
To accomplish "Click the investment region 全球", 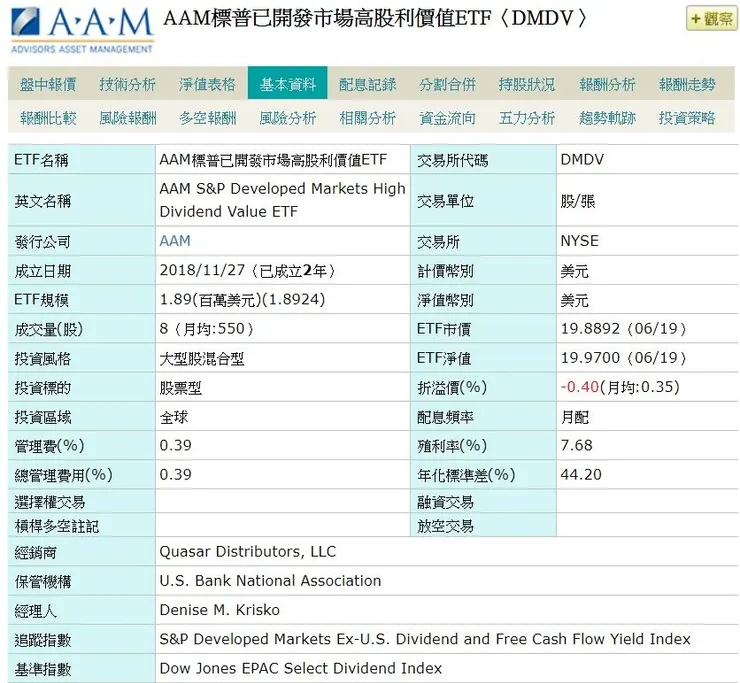I will pyautogui.click(x=174, y=417).
